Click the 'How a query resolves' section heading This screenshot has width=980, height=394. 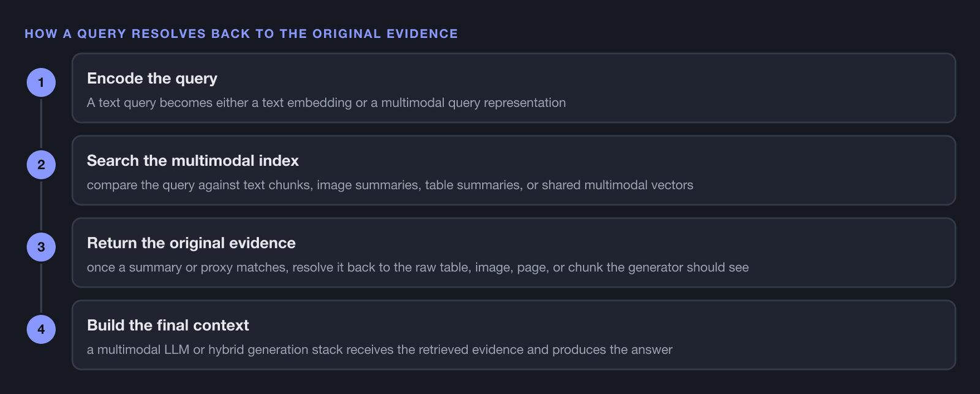241,34
